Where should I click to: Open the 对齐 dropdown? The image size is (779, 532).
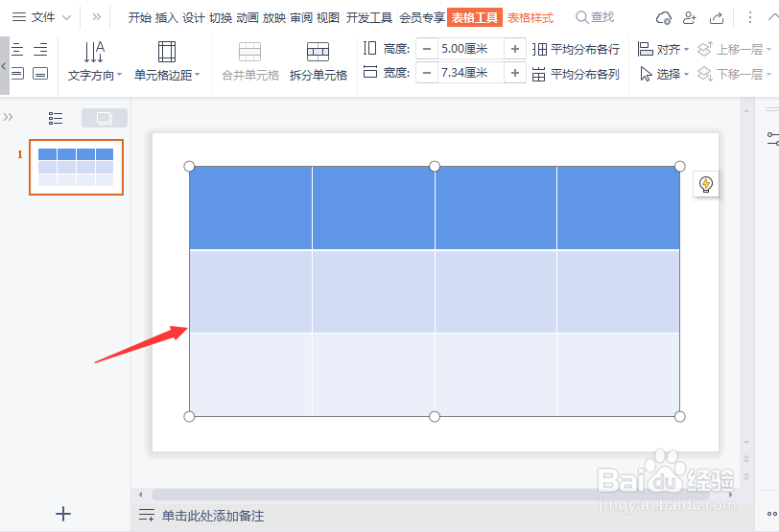coord(663,49)
